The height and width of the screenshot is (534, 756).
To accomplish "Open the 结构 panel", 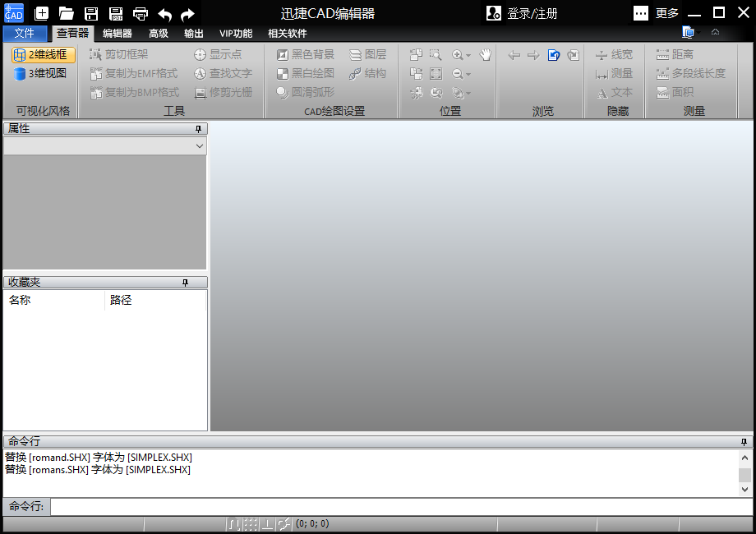I will coord(368,73).
